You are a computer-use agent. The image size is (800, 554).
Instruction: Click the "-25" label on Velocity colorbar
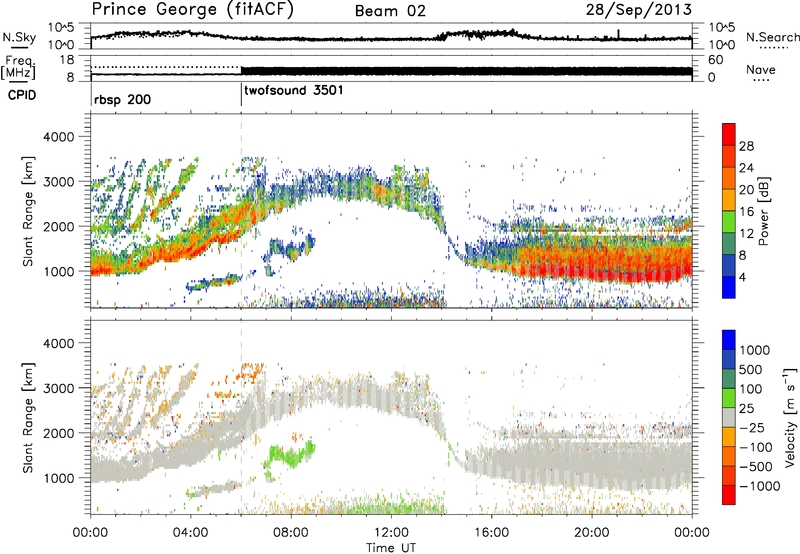(752, 427)
